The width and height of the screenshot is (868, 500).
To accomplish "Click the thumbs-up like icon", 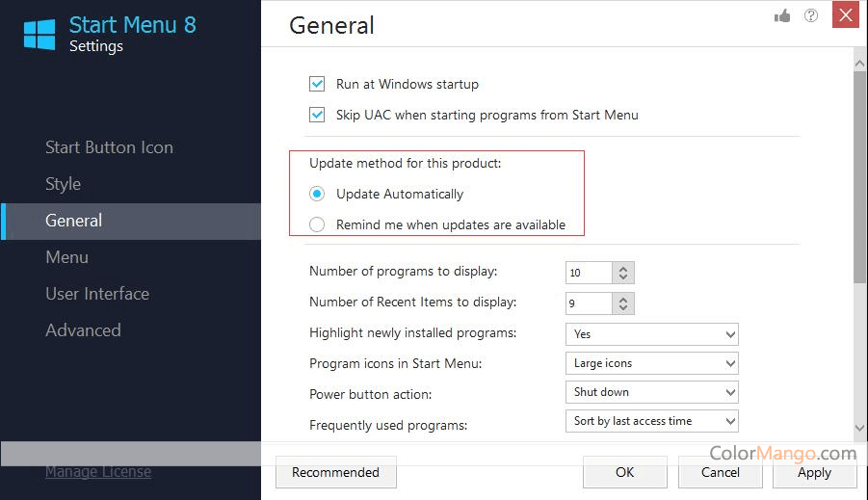I will coord(782,16).
